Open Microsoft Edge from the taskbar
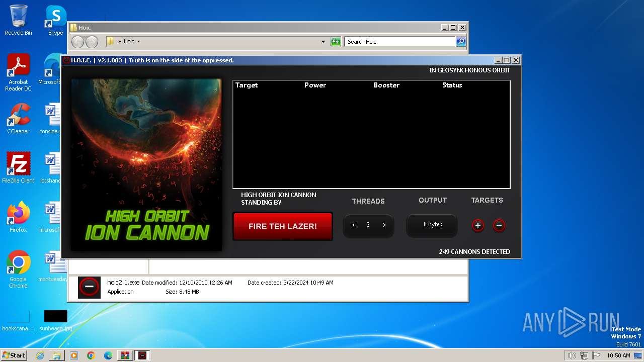 (108, 355)
